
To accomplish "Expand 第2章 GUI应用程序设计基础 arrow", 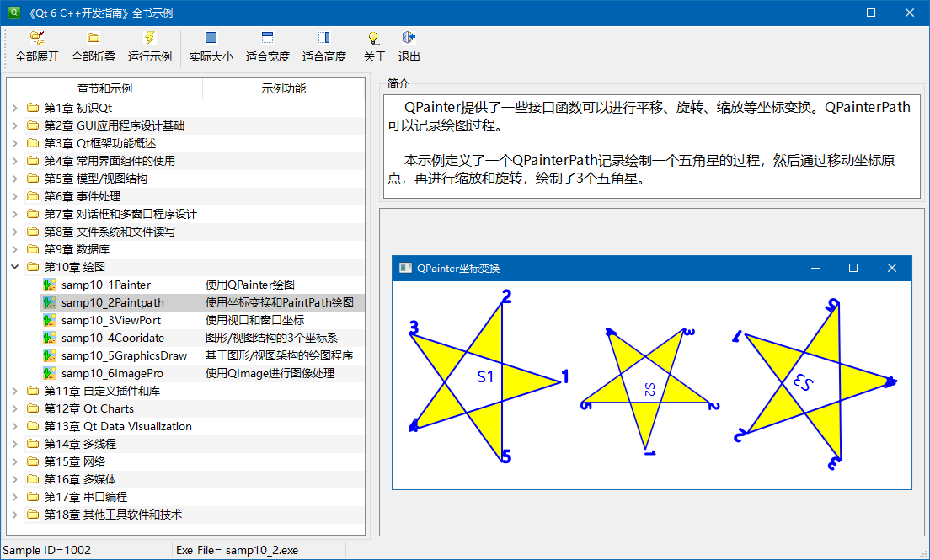I will [x=15, y=125].
